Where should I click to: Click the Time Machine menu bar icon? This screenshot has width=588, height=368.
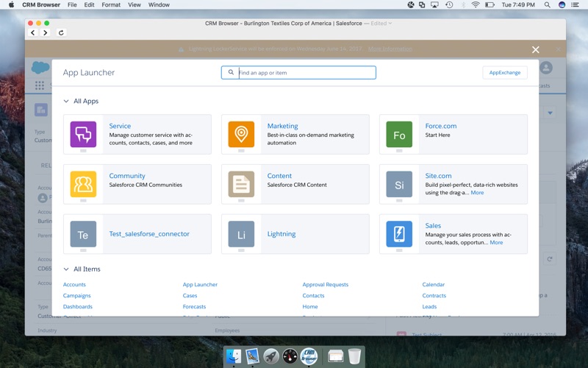(x=449, y=5)
